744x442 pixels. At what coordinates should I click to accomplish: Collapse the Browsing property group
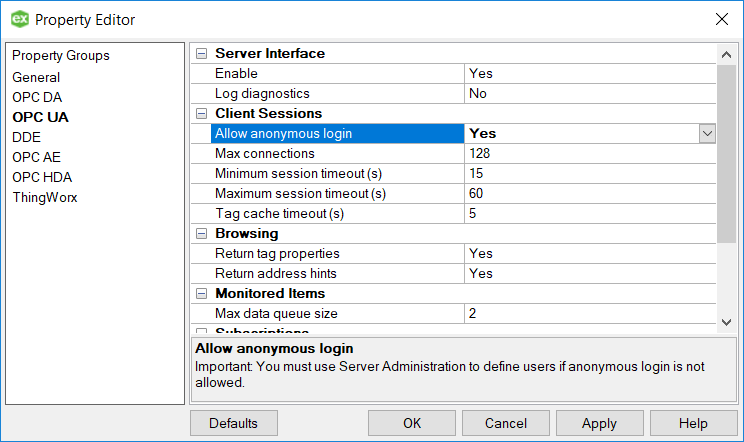(201, 233)
